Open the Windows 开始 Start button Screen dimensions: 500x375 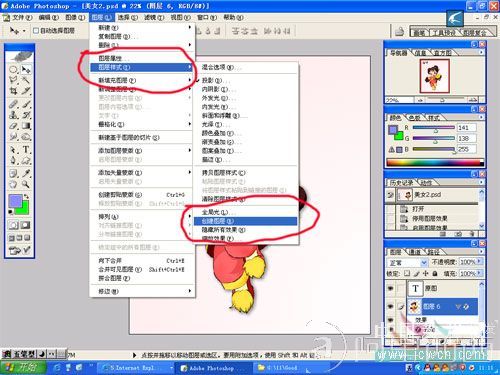click(23, 368)
